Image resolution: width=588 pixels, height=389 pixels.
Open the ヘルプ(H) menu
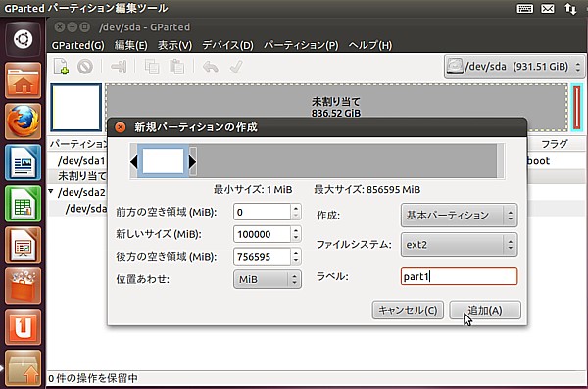(370, 45)
